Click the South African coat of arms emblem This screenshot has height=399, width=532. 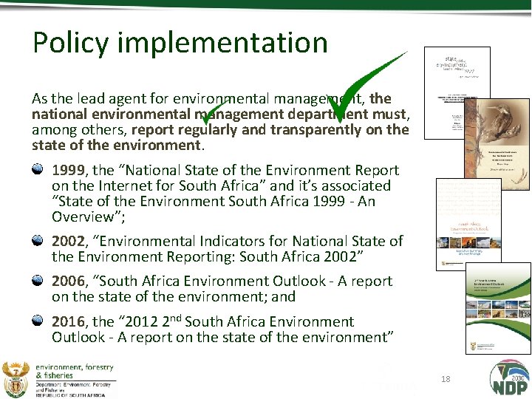(16, 379)
